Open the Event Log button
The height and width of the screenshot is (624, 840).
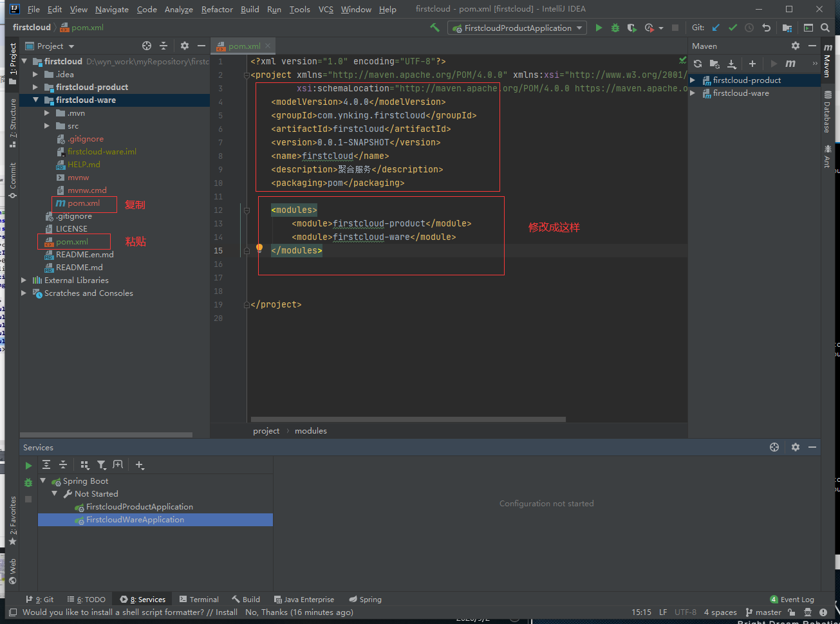click(792, 599)
